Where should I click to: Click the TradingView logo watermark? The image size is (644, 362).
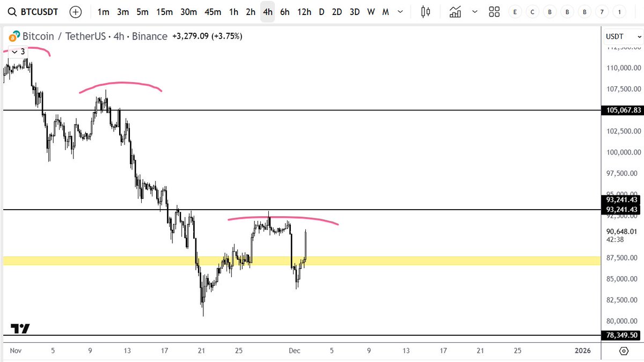pos(19,328)
